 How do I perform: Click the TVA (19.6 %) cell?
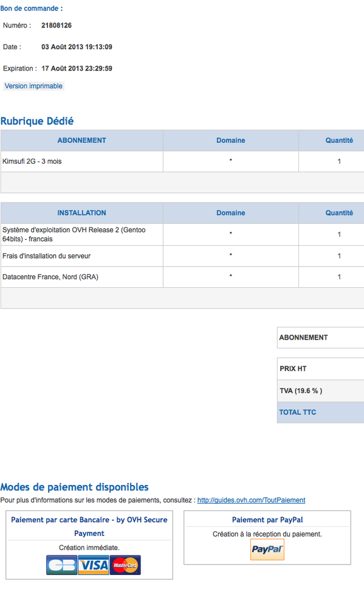click(321, 391)
